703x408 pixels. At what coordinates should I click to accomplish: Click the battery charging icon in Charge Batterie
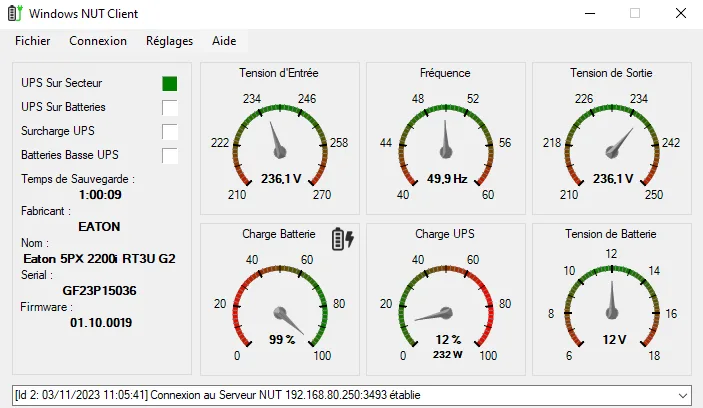pos(343,239)
